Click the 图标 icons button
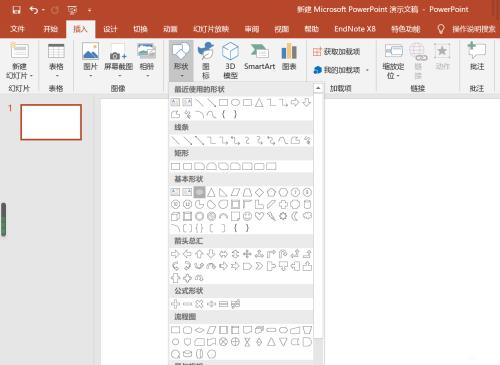500x365 pixels. point(206,61)
